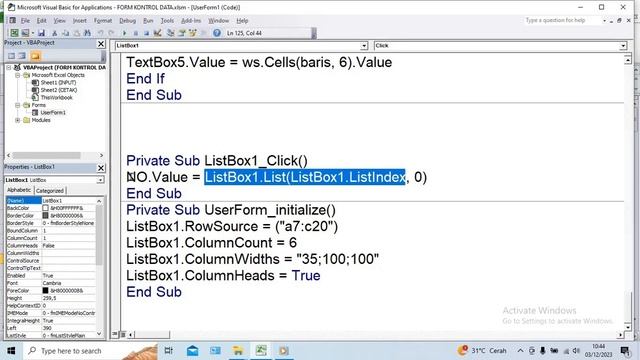Open dropdown next to Insert UserForm icon
The width and height of the screenshot is (640, 360).
32,33
